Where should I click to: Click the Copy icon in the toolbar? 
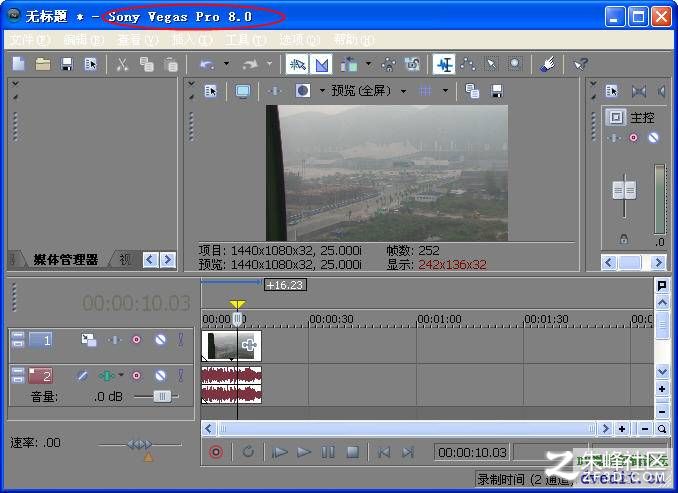(147, 64)
